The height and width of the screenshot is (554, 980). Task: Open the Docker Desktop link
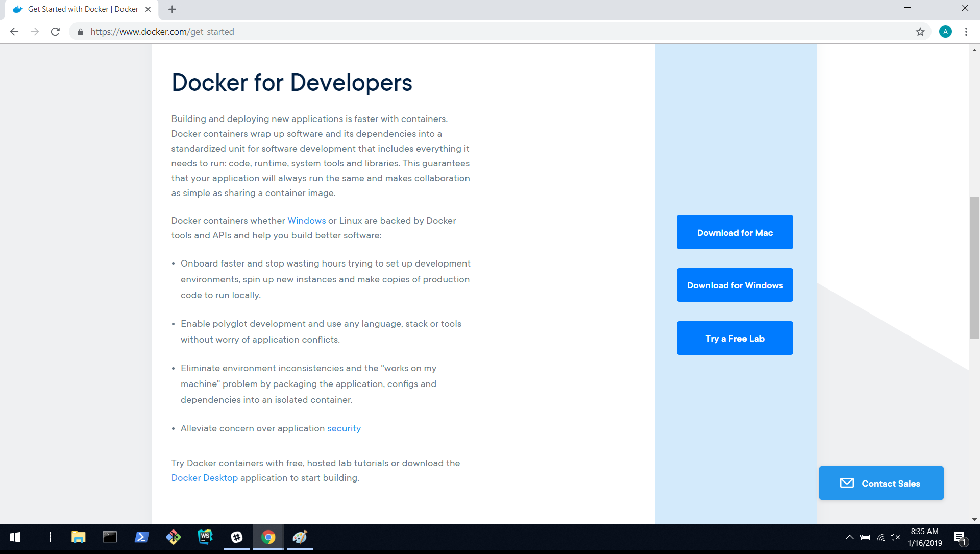(x=204, y=478)
